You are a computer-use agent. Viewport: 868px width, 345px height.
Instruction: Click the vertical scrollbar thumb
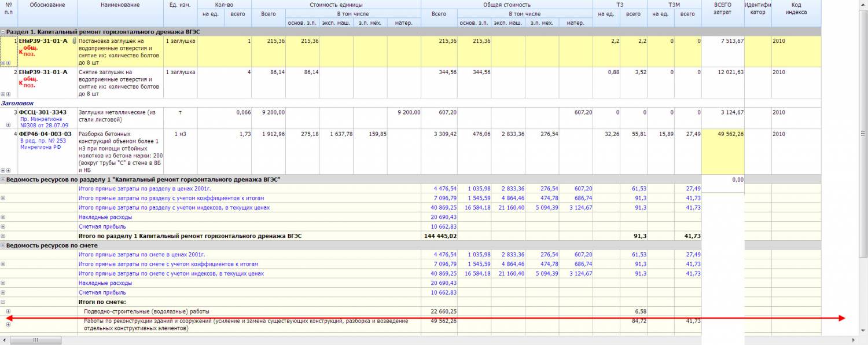coord(863,133)
